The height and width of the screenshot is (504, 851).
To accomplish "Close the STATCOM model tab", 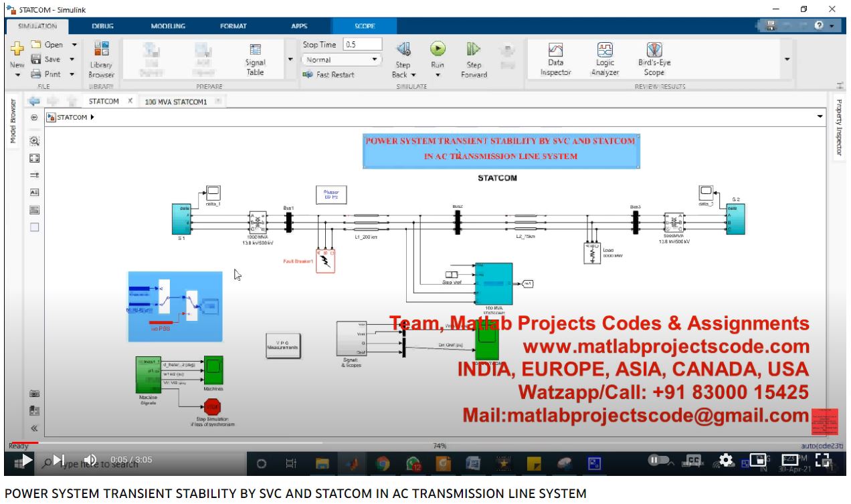I will click(130, 101).
